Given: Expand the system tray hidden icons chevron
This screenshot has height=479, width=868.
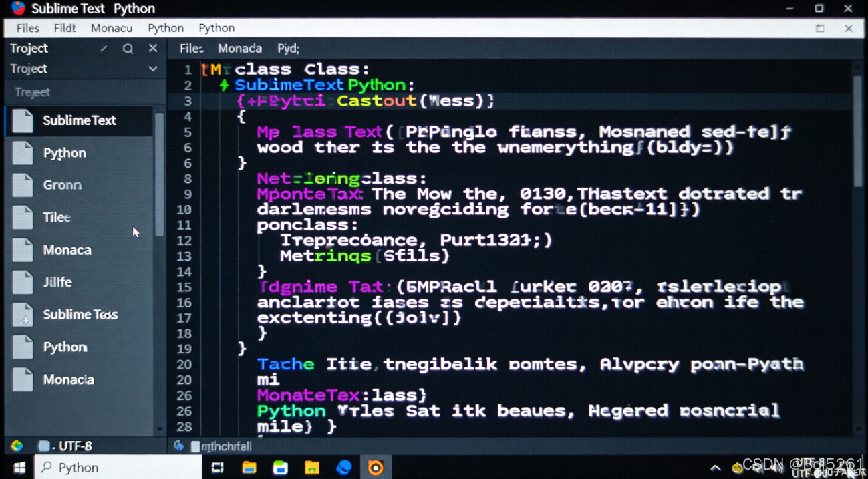Looking at the screenshot, I should tap(716, 468).
